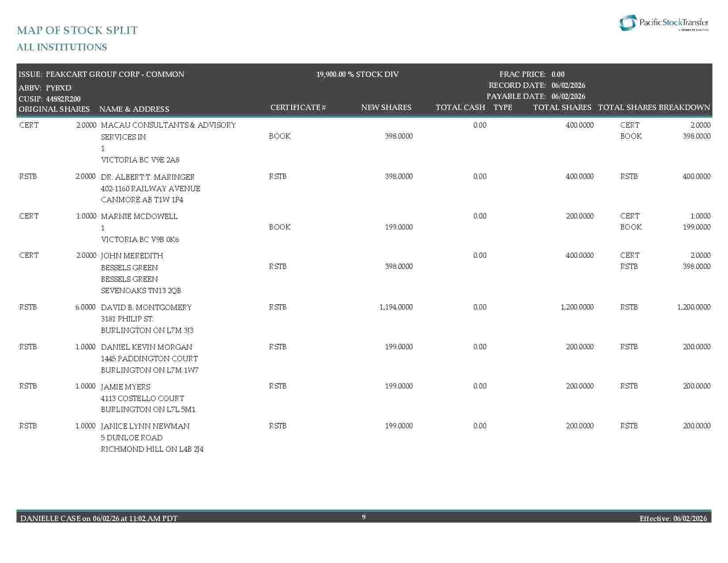Click the new shares value 1,194.0000

click(396, 307)
